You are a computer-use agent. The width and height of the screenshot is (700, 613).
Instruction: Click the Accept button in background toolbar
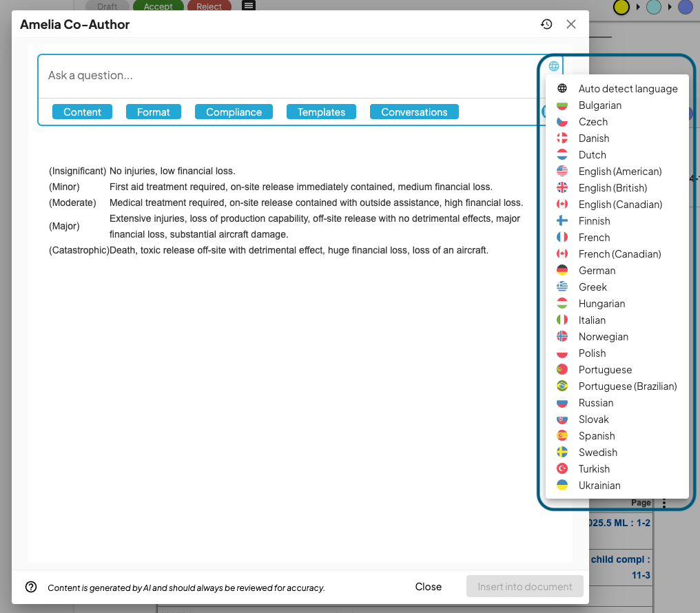pyautogui.click(x=158, y=6)
